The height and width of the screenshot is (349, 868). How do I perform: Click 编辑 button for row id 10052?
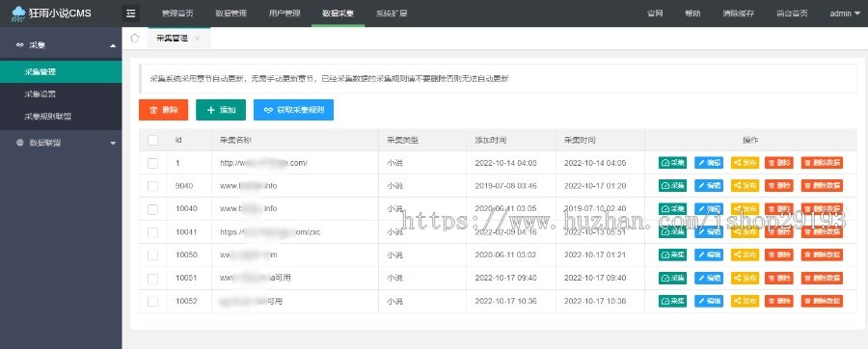tap(709, 302)
